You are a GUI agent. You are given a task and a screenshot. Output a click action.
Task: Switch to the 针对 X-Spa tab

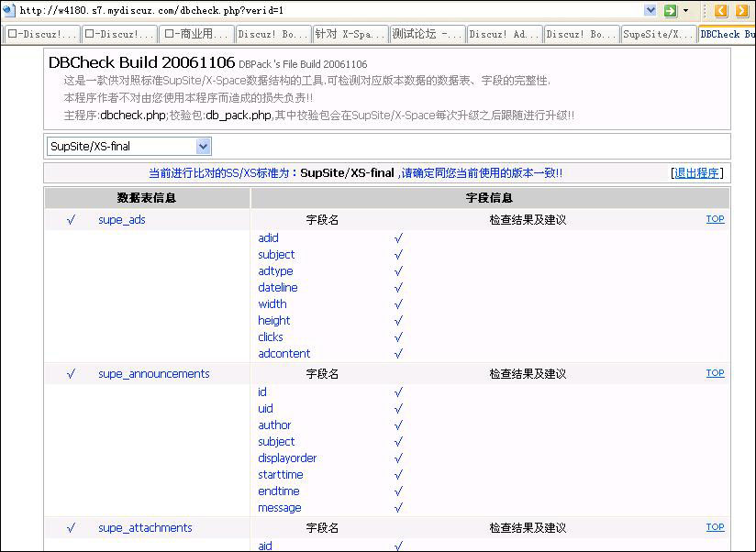pos(350,34)
